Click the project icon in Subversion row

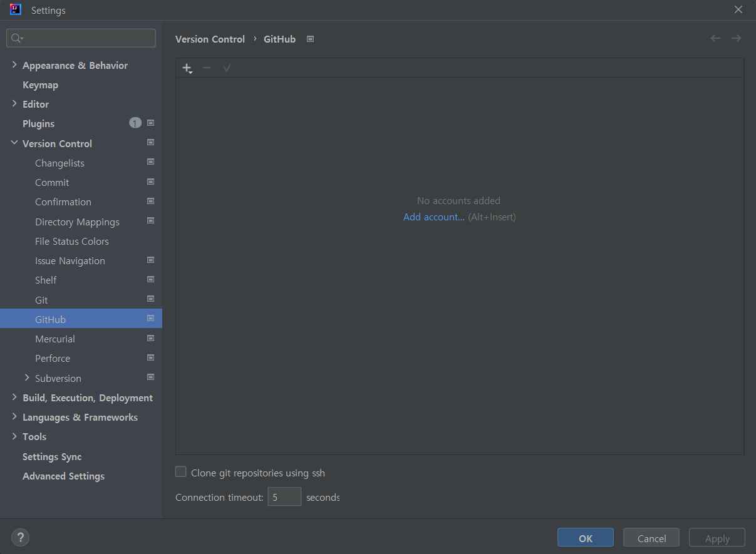point(150,377)
